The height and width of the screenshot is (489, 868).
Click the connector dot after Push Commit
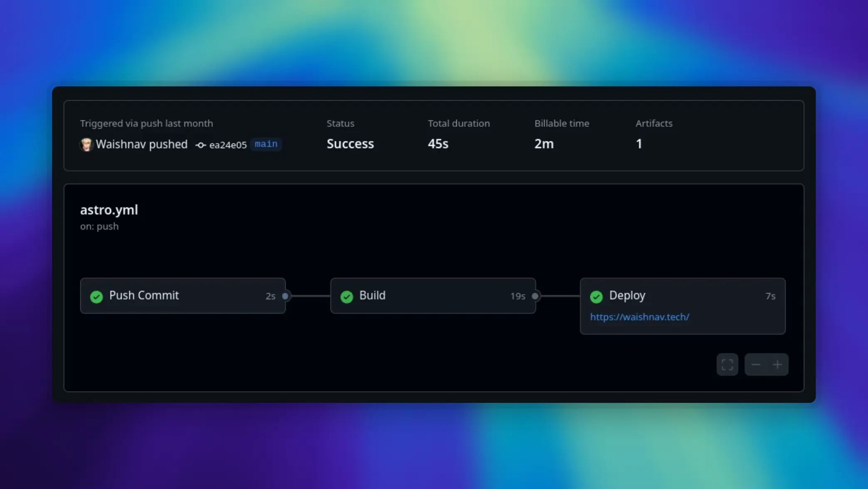(x=286, y=296)
